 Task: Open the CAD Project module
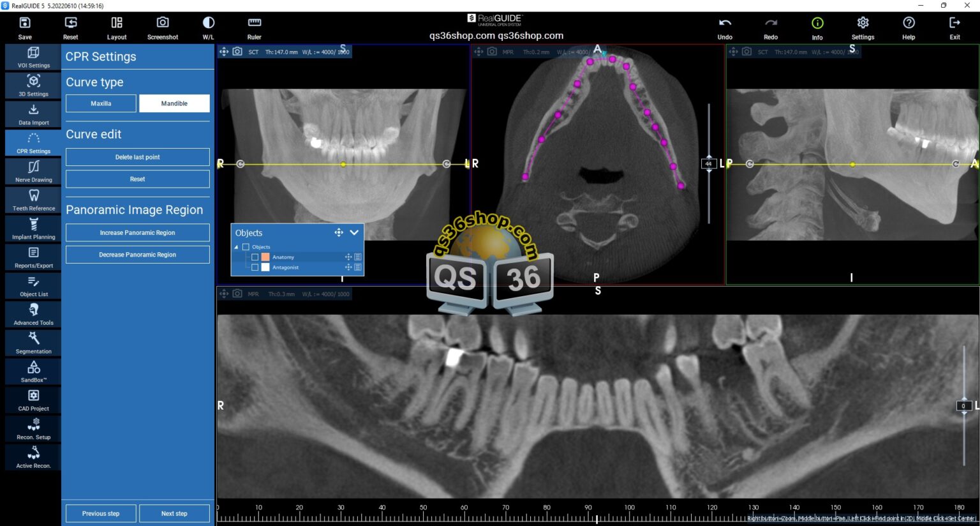click(33, 400)
